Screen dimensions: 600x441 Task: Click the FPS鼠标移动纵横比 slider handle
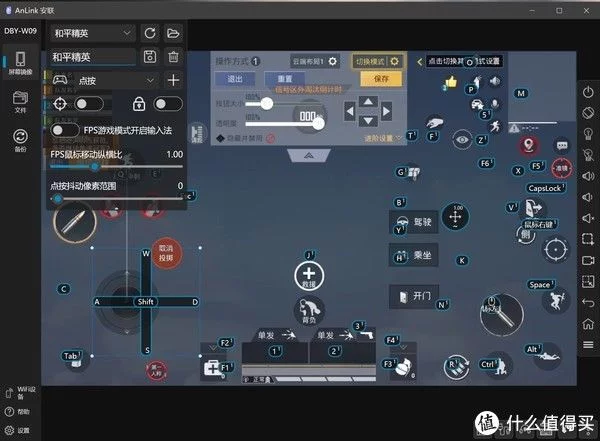pos(95,167)
